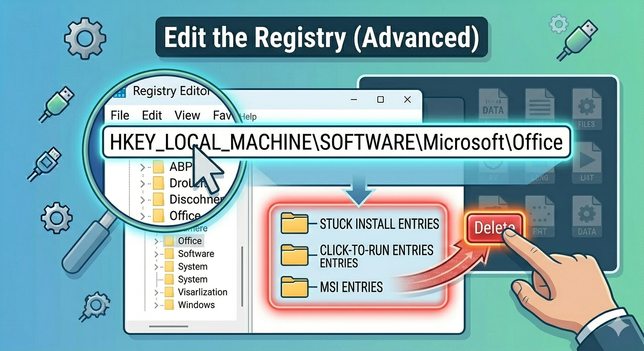
Task: Click the CLICK-TO-RUN ENTRIES label
Action: [376, 256]
